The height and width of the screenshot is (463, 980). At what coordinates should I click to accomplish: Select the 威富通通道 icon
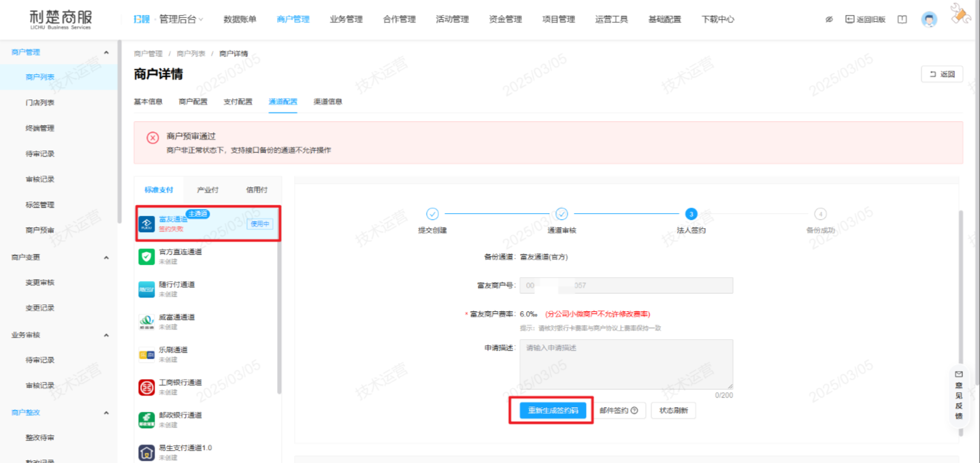pos(147,321)
